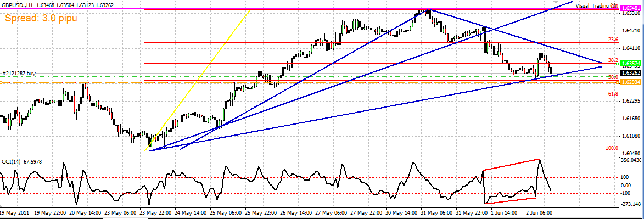
Task: Select the 23.6 Fibonacci level label
Action: pos(613,40)
